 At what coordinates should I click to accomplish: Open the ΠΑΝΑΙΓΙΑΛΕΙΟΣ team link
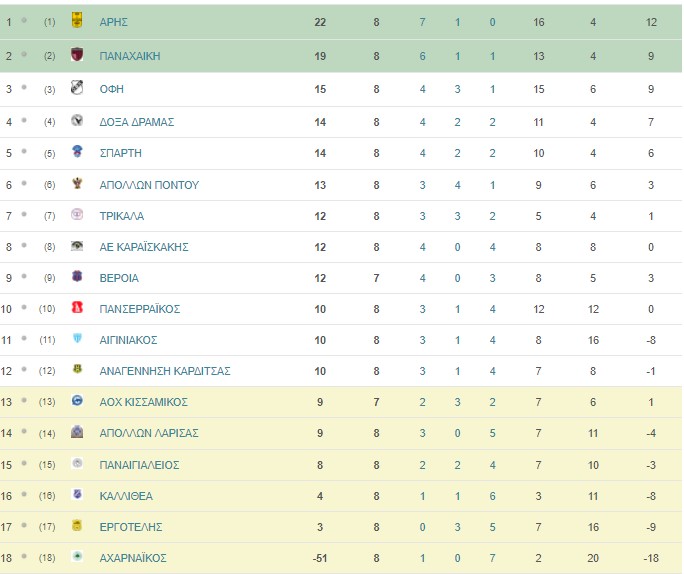pyautogui.click(x=139, y=465)
